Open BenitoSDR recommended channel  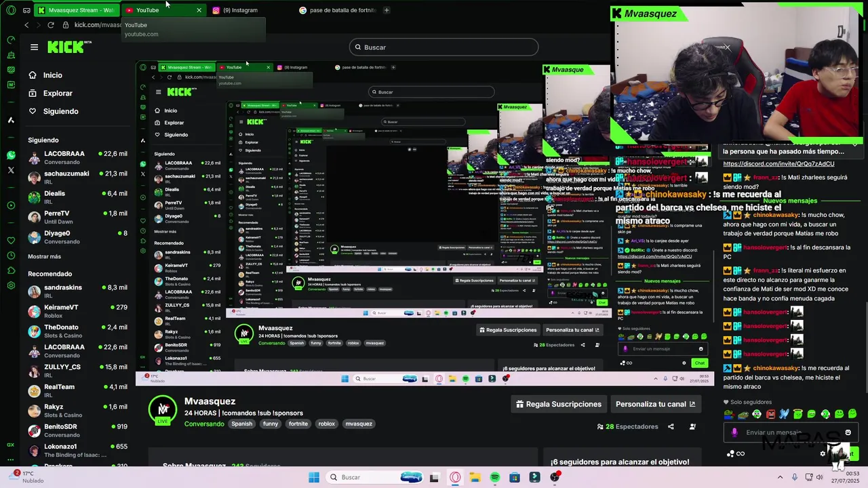[x=78, y=430]
